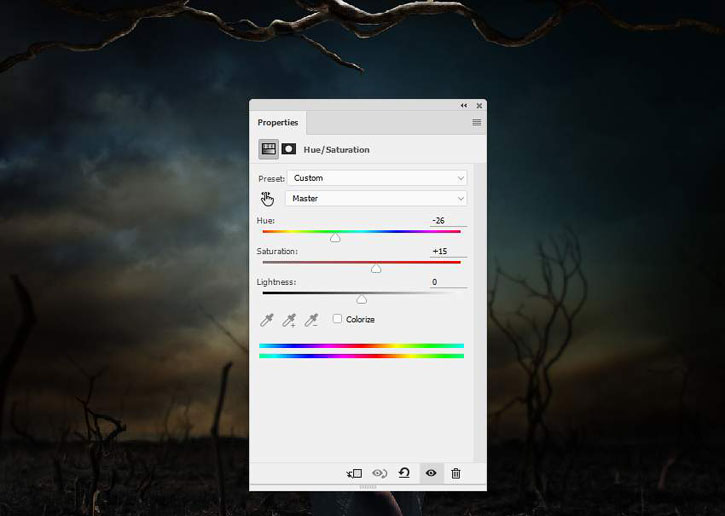This screenshot has width=725, height=516.
Task: Open the Master channel dropdown
Action: (376, 198)
